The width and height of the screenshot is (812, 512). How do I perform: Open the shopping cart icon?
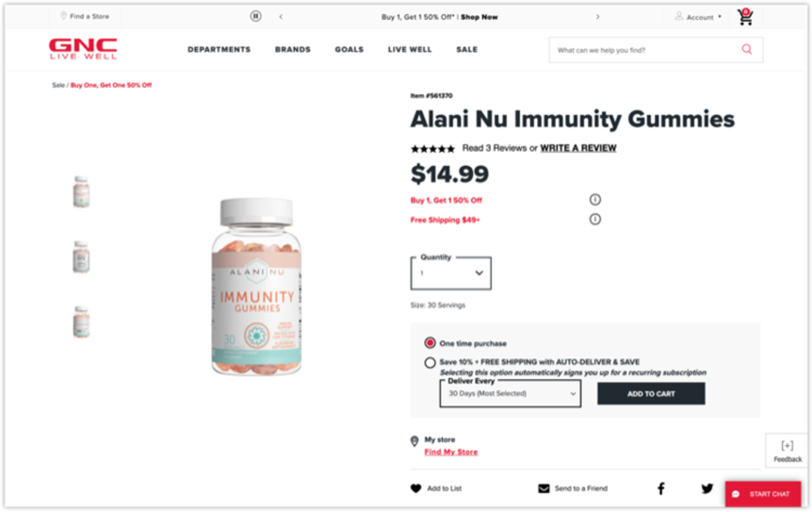[x=745, y=17]
